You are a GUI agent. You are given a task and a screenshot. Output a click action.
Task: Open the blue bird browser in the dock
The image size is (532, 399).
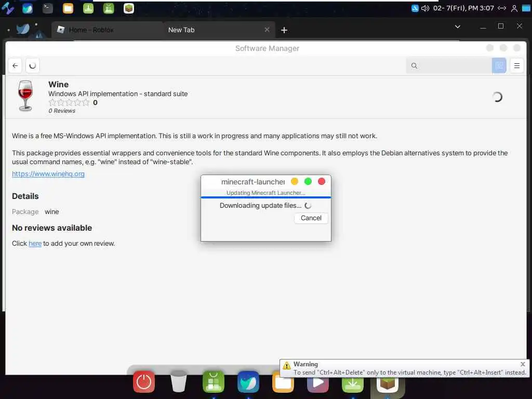[248, 382]
